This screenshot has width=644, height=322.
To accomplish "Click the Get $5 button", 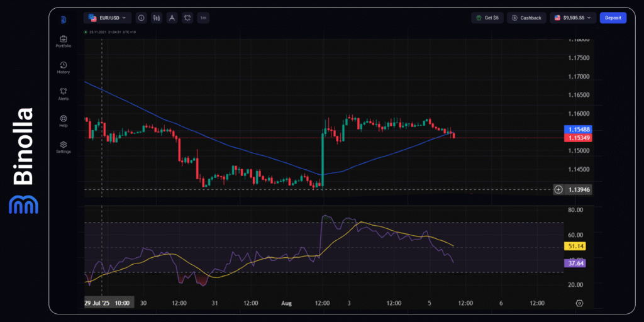I will pyautogui.click(x=487, y=18).
